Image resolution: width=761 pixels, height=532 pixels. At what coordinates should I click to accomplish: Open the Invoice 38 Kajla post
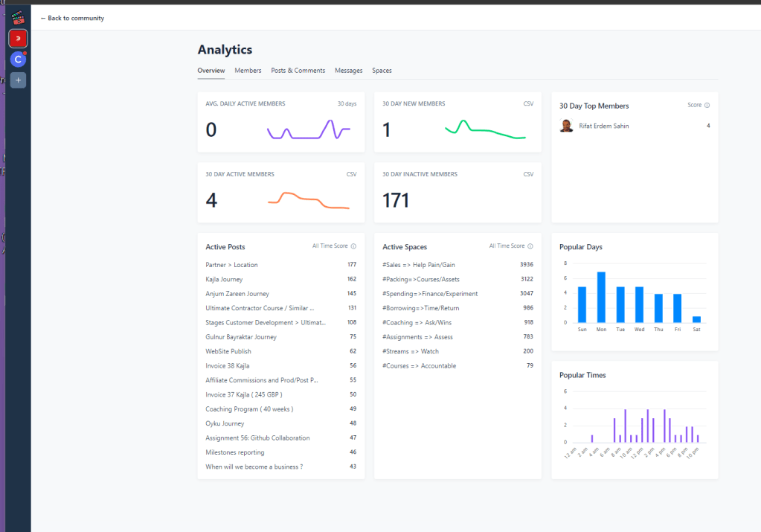point(228,366)
